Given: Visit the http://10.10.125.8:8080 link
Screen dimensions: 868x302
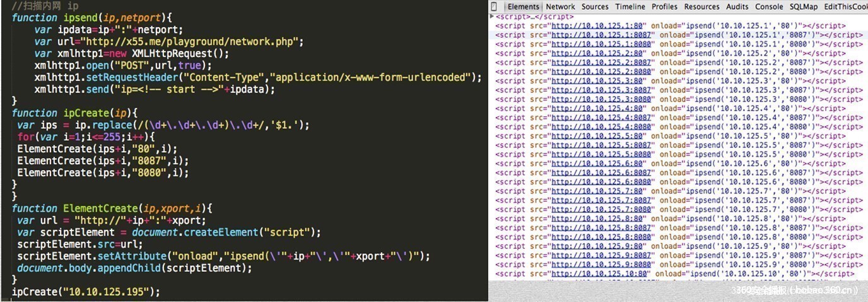Looking at the screenshot, I should point(601,237).
